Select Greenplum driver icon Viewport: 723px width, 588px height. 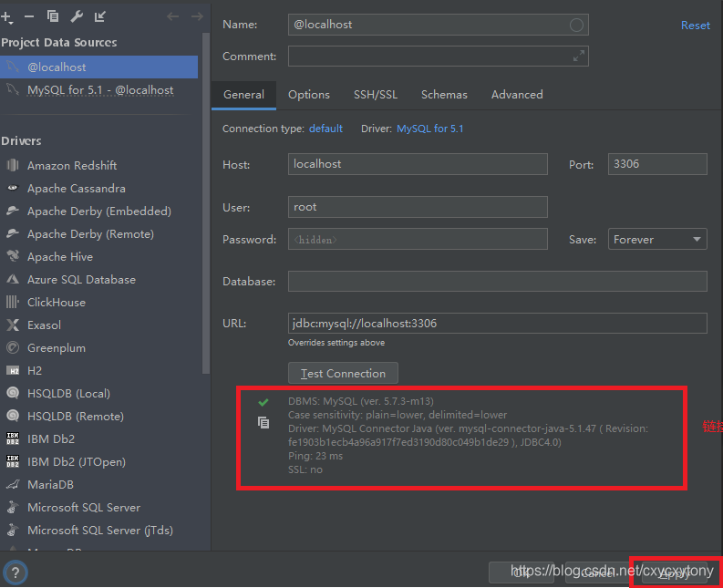click(x=13, y=347)
